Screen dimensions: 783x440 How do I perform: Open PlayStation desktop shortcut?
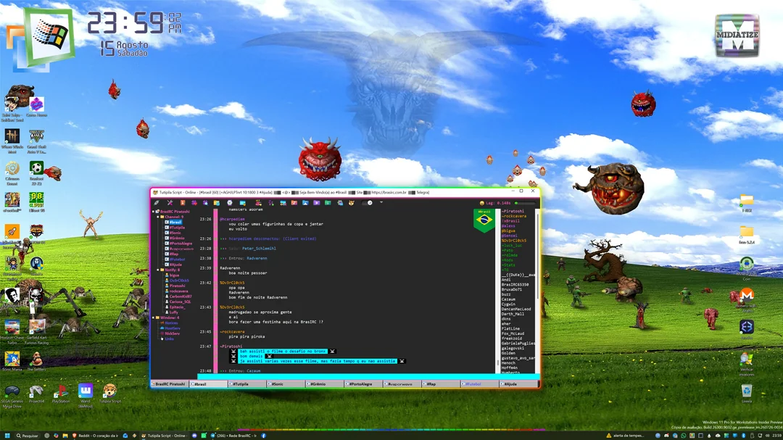[60, 394]
